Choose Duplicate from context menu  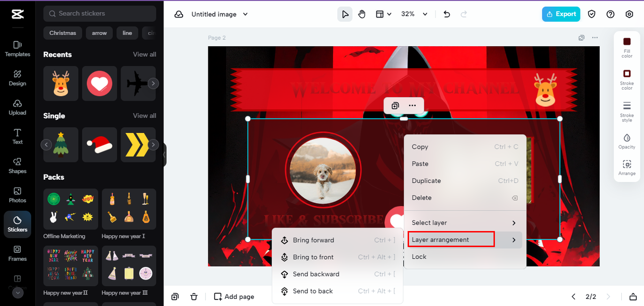tap(464, 181)
